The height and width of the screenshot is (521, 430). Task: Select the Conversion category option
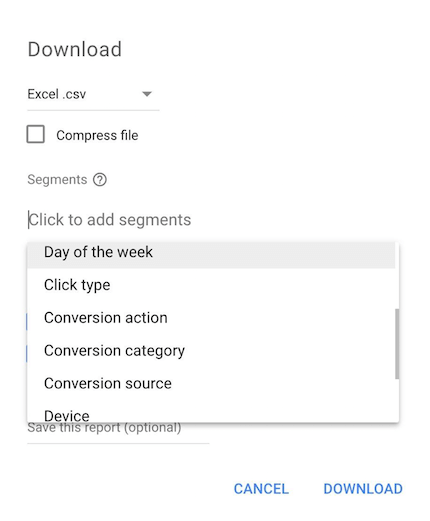click(x=211, y=351)
